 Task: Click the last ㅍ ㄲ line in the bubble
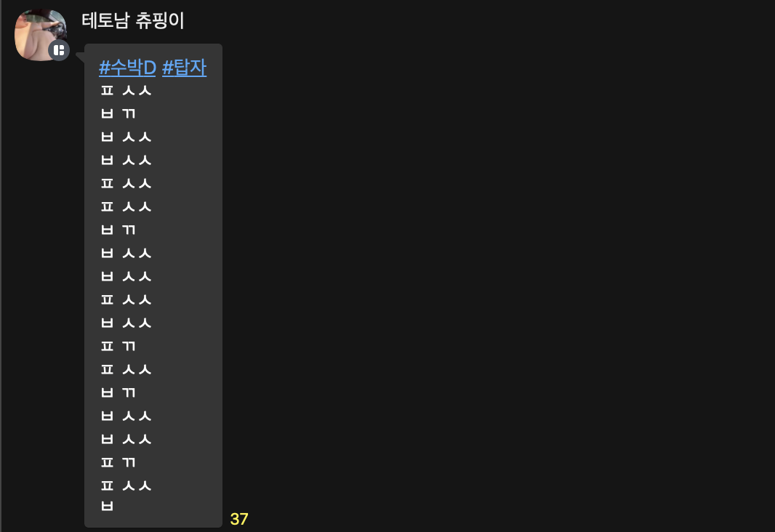[118, 462]
